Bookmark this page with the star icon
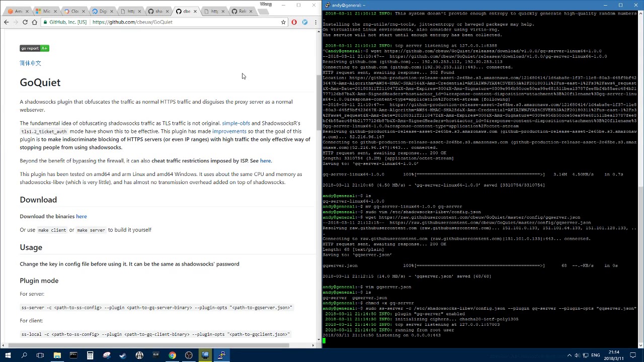The height and width of the screenshot is (362, 644). point(283,22)
